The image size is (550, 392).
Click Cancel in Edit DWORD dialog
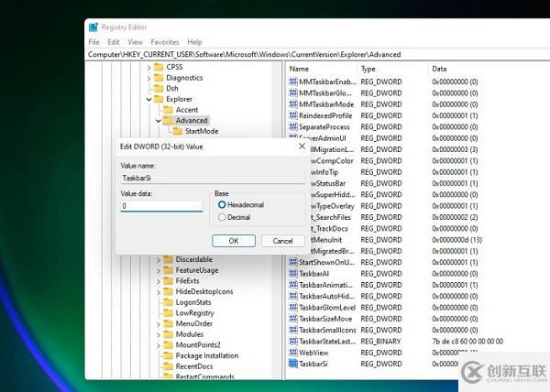point(282,241)
